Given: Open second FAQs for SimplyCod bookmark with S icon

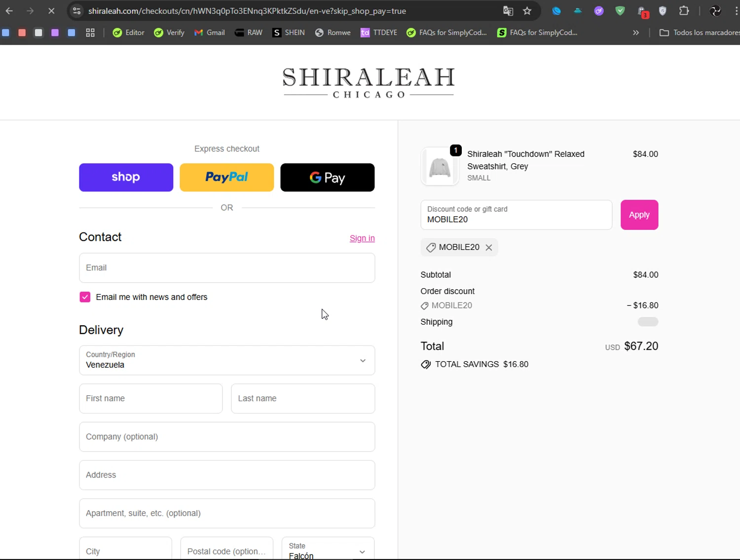Looking at the screenshot, I should [x=537, y=33].
